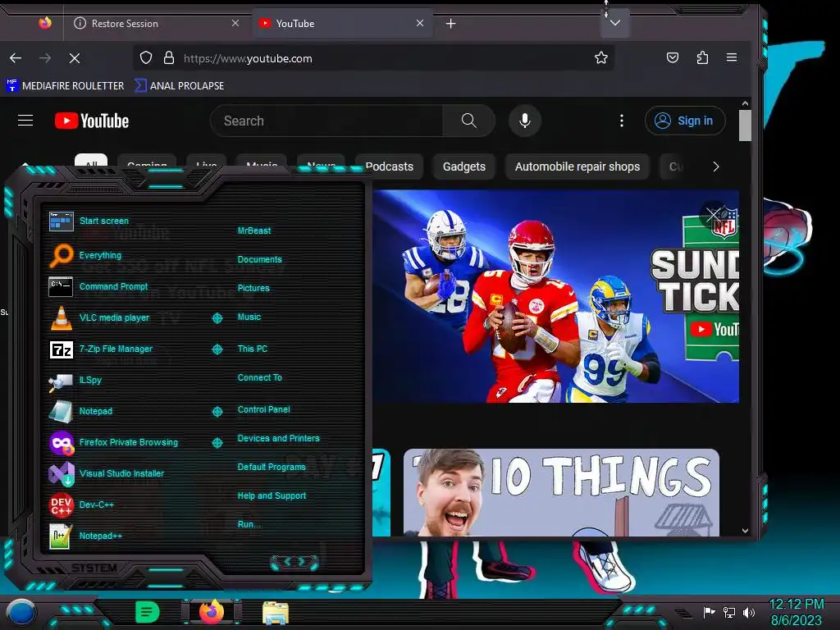Viewport: 840px width, 630px height.
Task: Select the Podcasts topic chip
Action: pos(390,167)
